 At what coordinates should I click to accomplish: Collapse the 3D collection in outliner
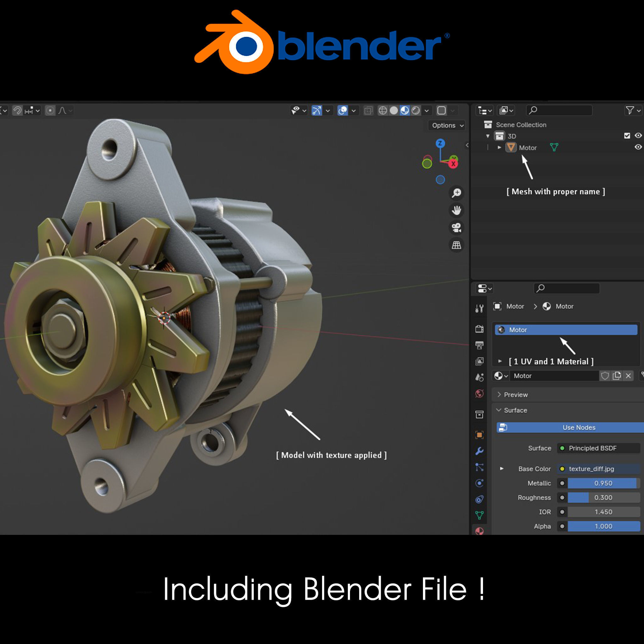[488, 136]
